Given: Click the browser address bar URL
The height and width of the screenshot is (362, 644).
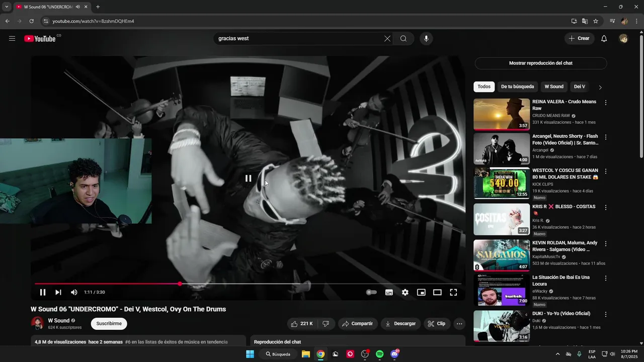Looking at the screenshot, I should tap(94, 21).
